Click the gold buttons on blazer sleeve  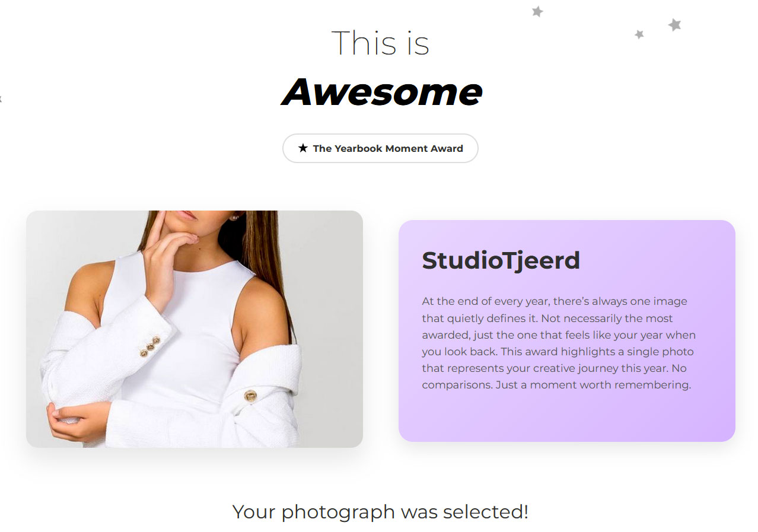(150, 346)
